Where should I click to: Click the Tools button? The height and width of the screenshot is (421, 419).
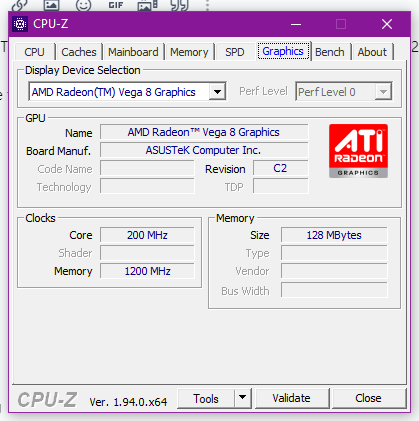pos(206,398)
